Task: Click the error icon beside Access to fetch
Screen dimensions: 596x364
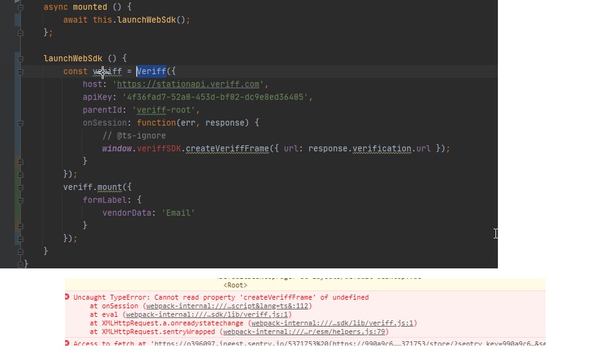Action: (x=67, y=343)
